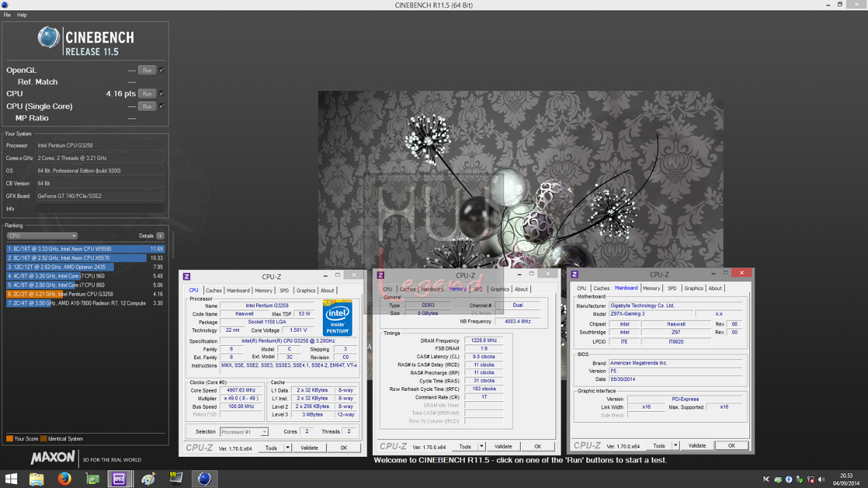Toggle the CPU Single Core checkbox

162,106
